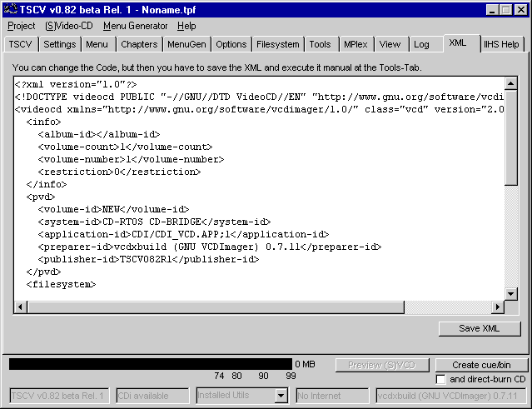
Task: Switch to the View tab
Action: [390, 44]
